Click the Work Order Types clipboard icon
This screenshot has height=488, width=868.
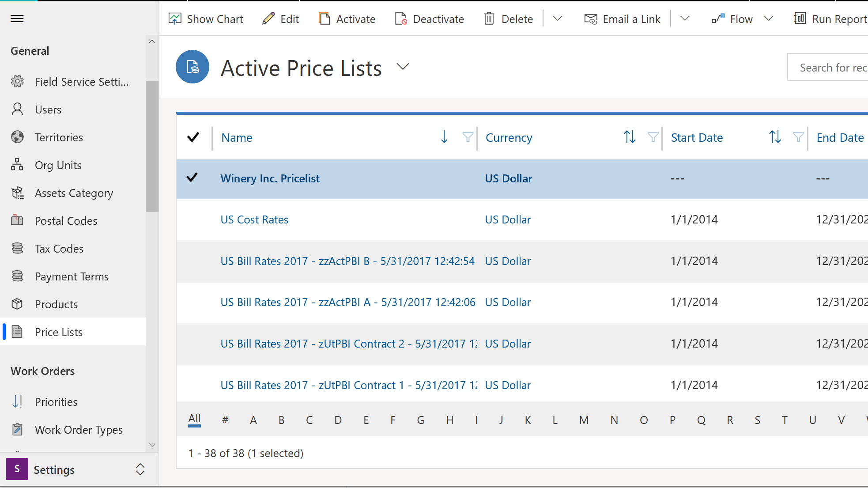point(17,429)
